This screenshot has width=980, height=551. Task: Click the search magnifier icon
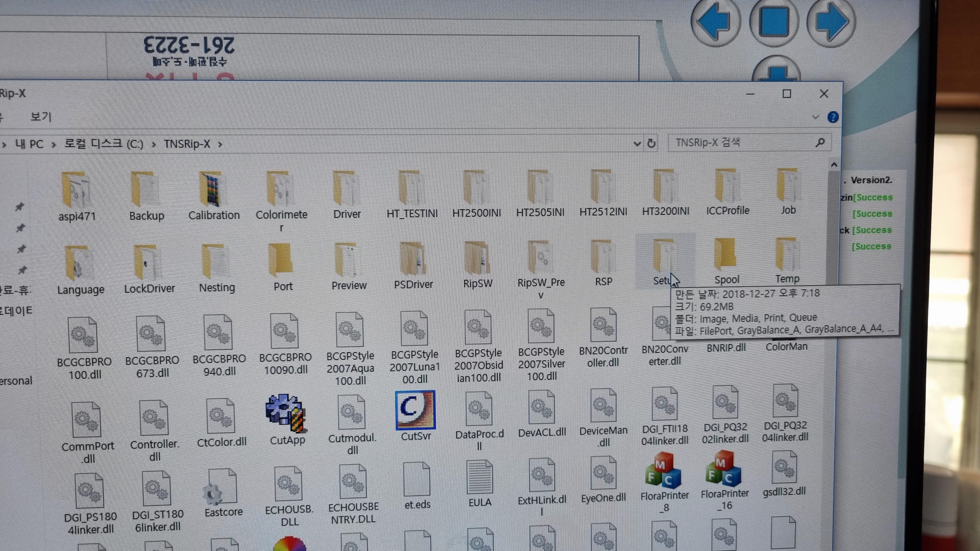click(820, 143)
